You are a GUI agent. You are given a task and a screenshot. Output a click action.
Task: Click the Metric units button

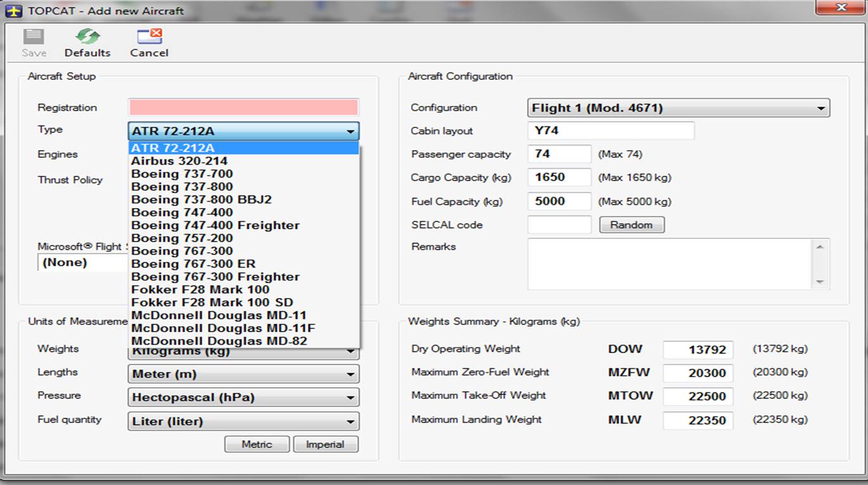(x=257, y=444)
